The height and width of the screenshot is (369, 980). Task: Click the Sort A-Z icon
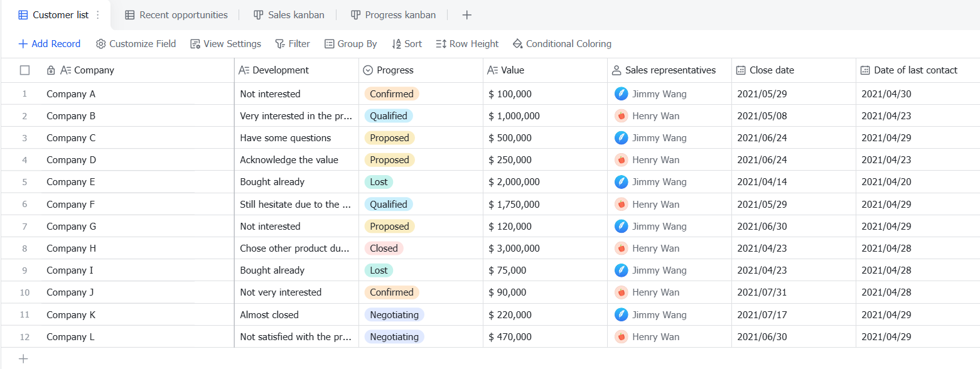(x=396, y=44)
